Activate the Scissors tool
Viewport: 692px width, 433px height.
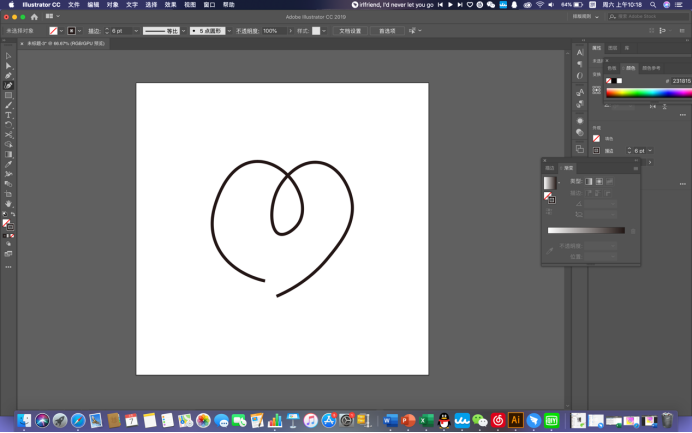[x=8, y=134]
